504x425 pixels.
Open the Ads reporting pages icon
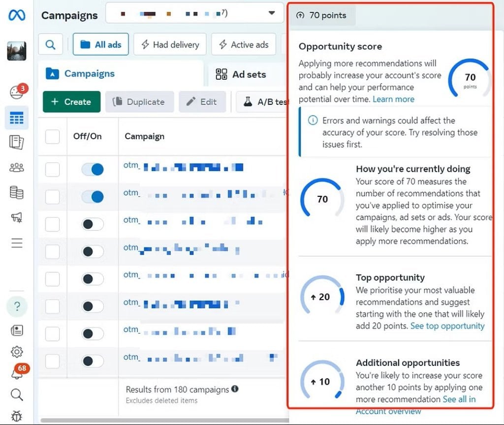(17, 142)
